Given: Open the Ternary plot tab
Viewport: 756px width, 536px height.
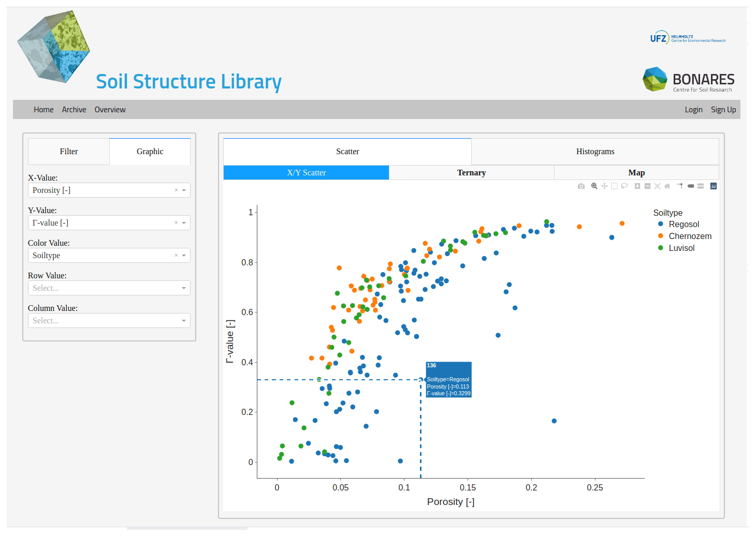Looking at the screenshot, I should tap(471, 173).
